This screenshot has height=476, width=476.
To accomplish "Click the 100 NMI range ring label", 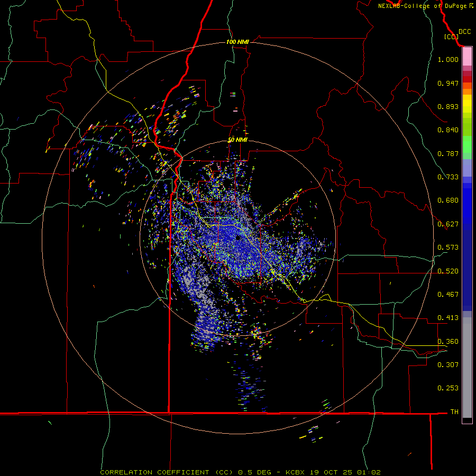I will coord(237,42).
